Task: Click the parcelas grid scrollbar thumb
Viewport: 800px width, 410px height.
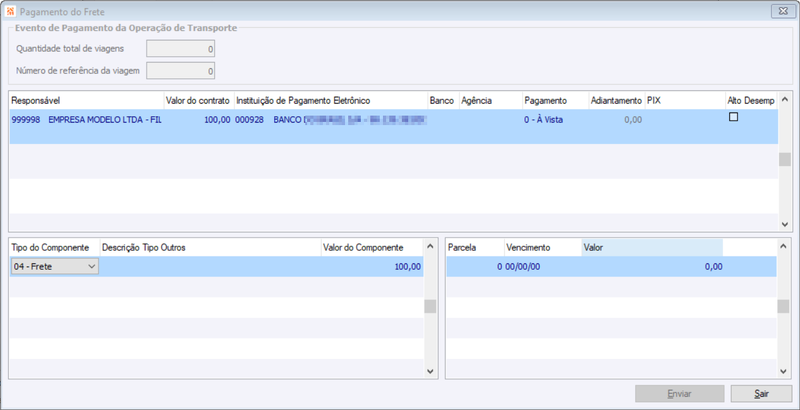Action: coord(783,306)
